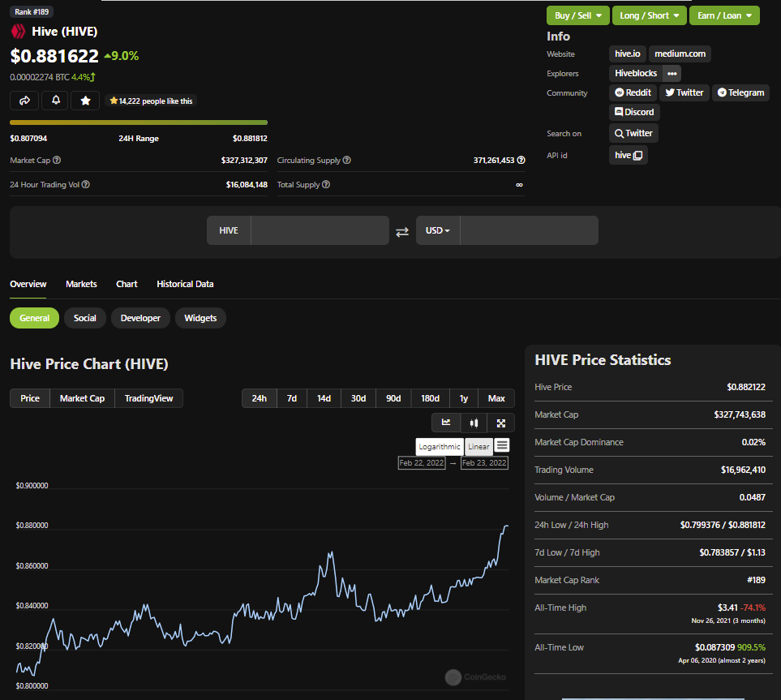Switch to TradingView chart
781x700 pixels.
pos(149,398)
